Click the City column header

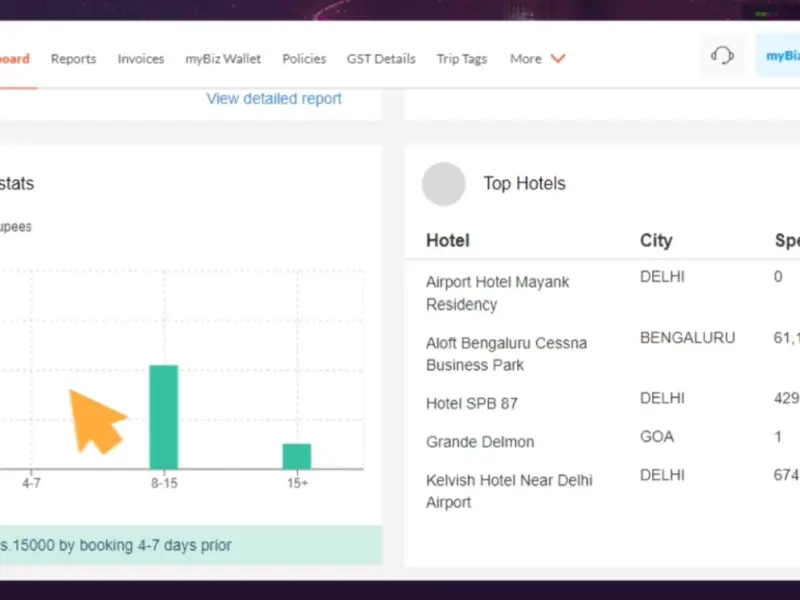(x=656, y=241)
